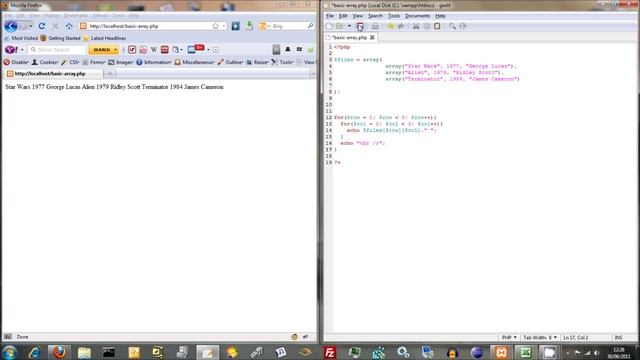The width and height of the screenshot is (640, 360).
Task: Open gedit Documents menu
Action: point(417,16)
